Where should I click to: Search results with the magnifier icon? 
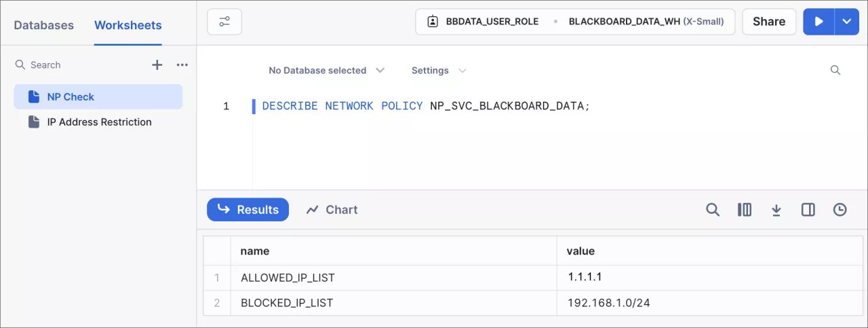[x=712, y=210]
